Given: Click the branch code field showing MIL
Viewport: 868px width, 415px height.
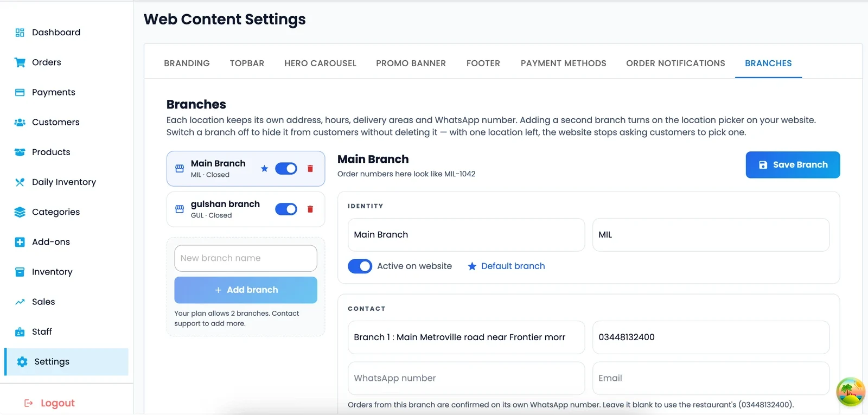Looking at the screenshot, I should [x=711, y=235].
